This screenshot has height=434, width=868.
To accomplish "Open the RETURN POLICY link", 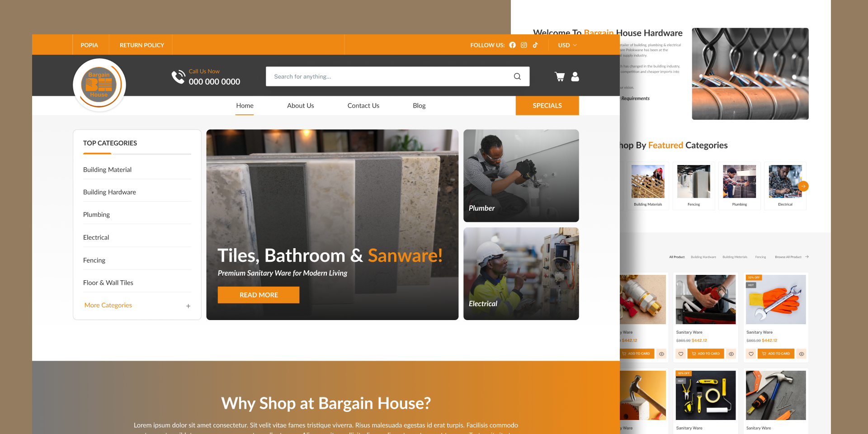I will click(x=142, y=45).
